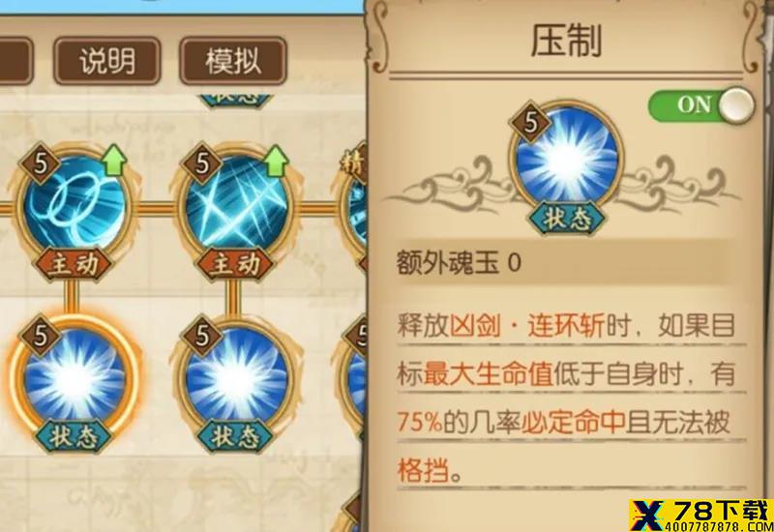Select the highlighted white burst status skill

point(75,375)
